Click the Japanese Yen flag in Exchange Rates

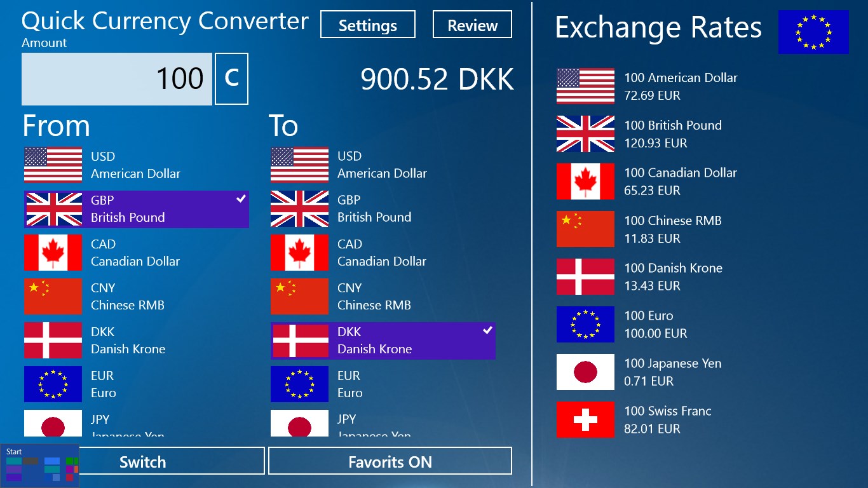pos(585,372)
